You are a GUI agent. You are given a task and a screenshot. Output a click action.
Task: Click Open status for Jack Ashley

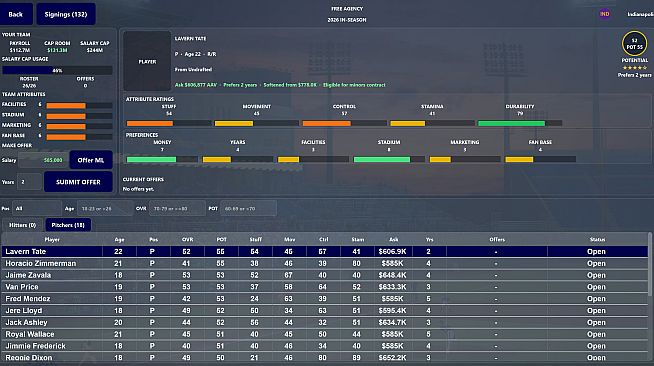[x=596, y=323]
